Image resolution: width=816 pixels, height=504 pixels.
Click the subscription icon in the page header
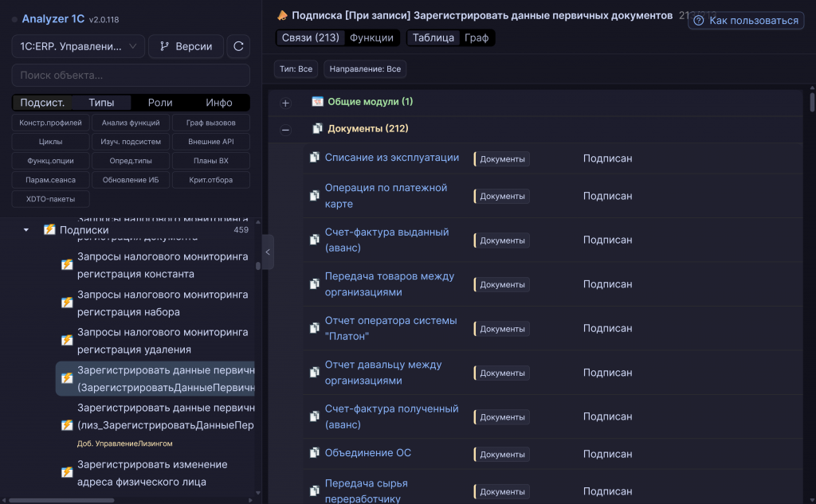(x=282, y=16)
